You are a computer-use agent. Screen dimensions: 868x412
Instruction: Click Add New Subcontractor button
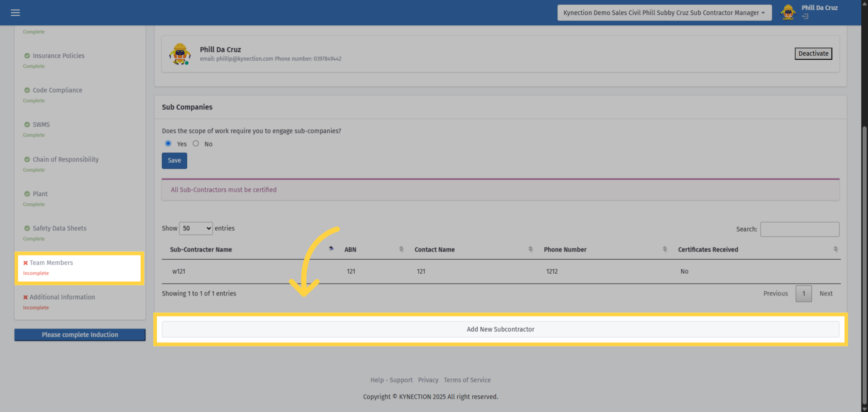[x=501, y=329]
